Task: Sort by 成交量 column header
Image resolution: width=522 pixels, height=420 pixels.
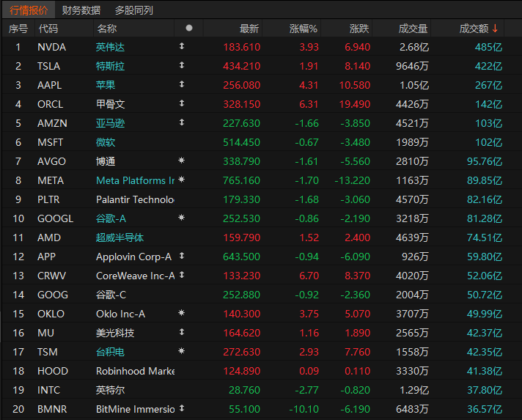Action: 413,29
